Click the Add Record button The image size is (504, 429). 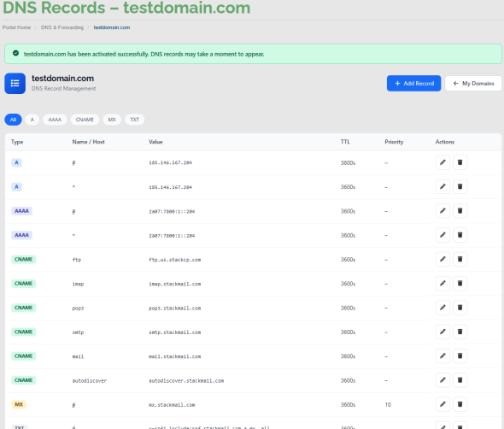414,83
